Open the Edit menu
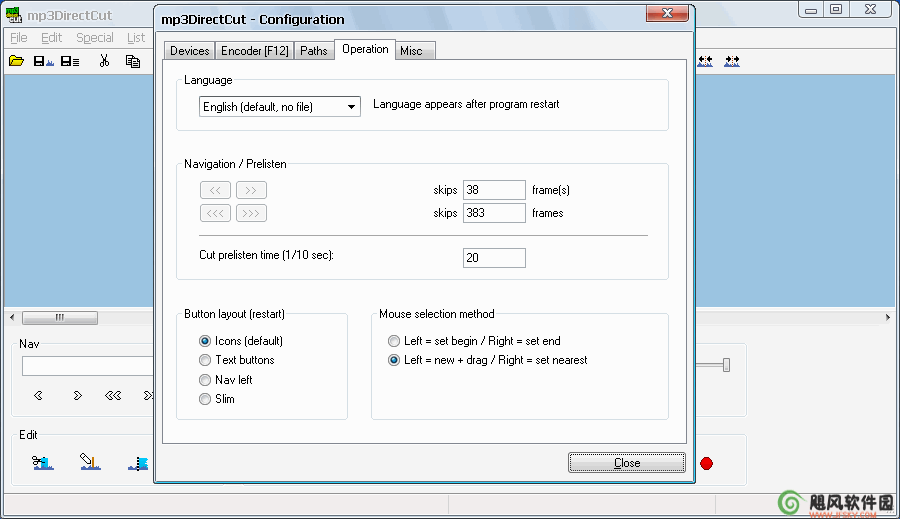 51,37
